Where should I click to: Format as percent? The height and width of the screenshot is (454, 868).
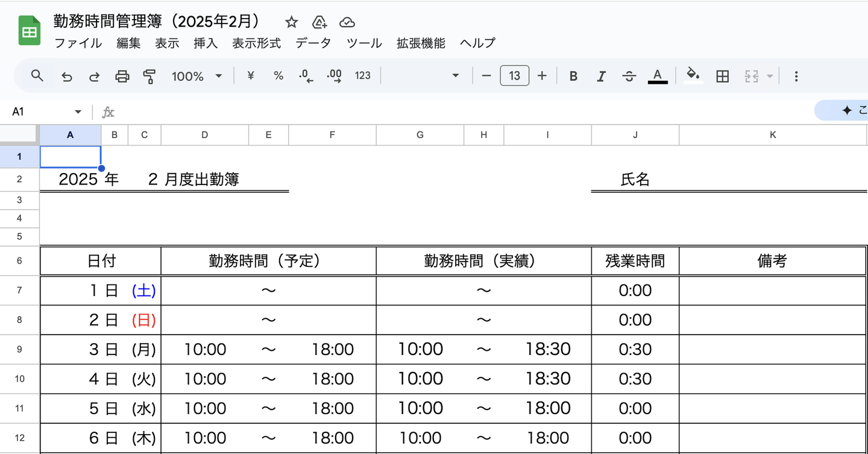click(x=278, y=76)
